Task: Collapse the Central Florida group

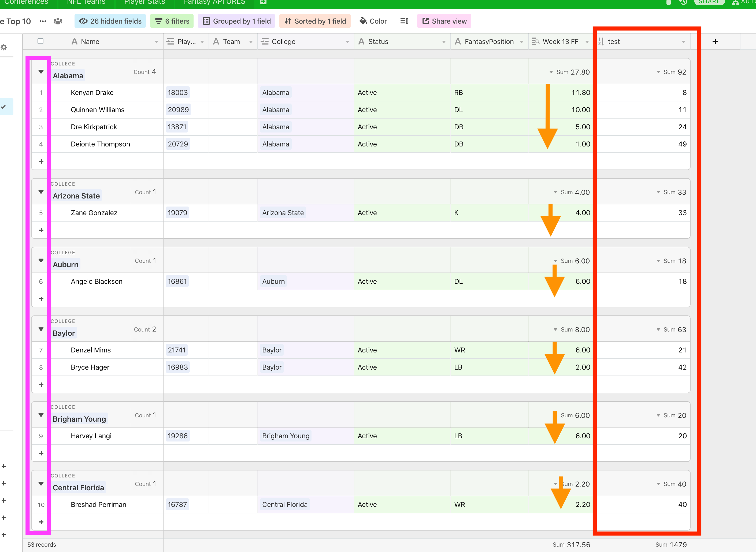Action: pyautogui.click(x=41, y=484)
